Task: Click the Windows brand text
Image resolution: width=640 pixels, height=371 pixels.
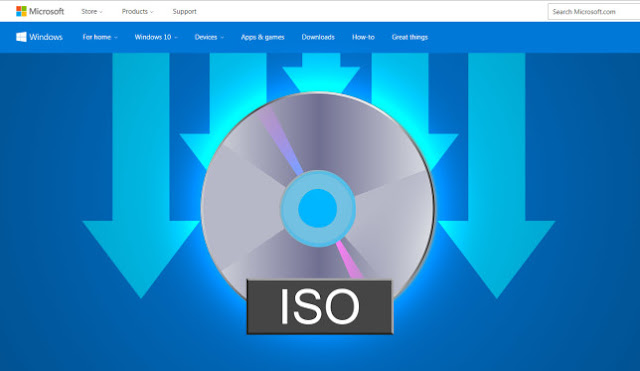Action: point(46,37)
